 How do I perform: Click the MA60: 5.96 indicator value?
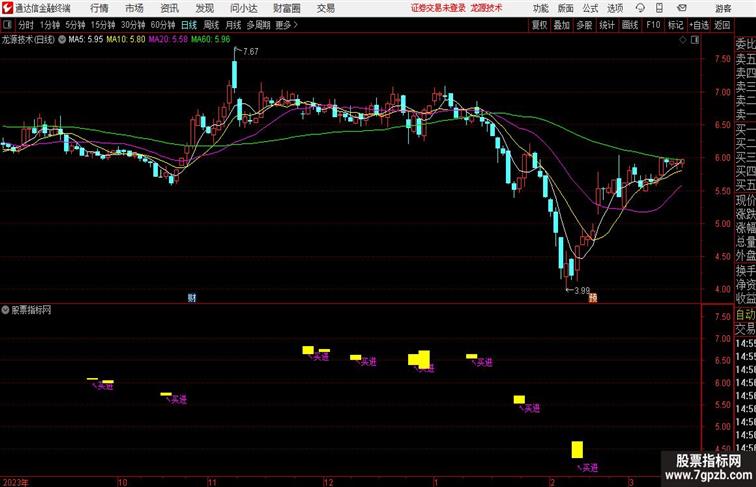pyautogui.click(x=211, y=40)
